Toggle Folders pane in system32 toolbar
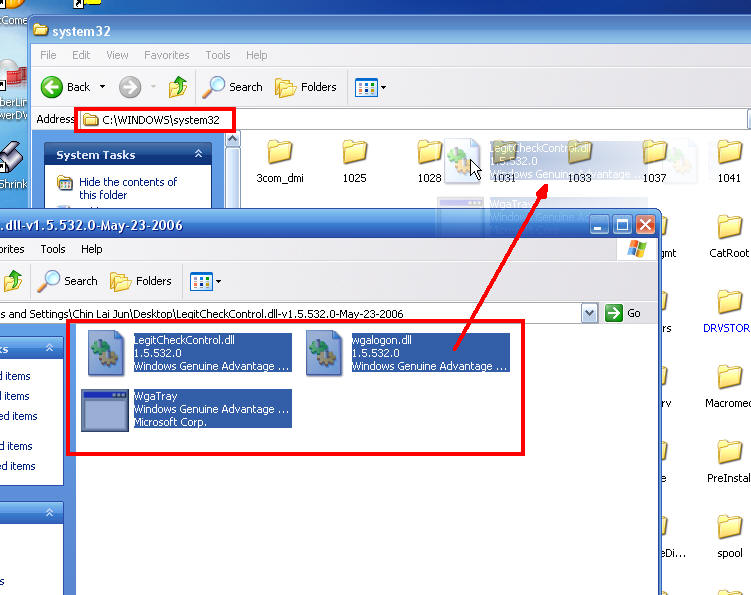 306,87
